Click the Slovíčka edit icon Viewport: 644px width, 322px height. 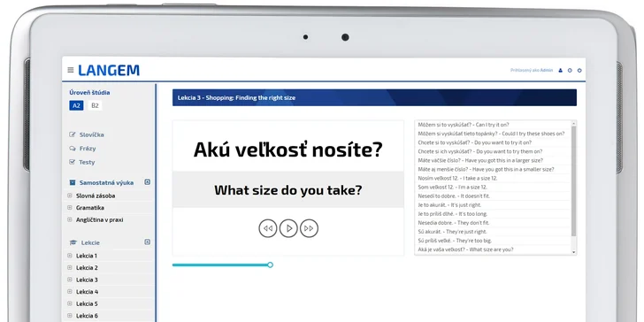pyautogui.click(x=73, y=134)
